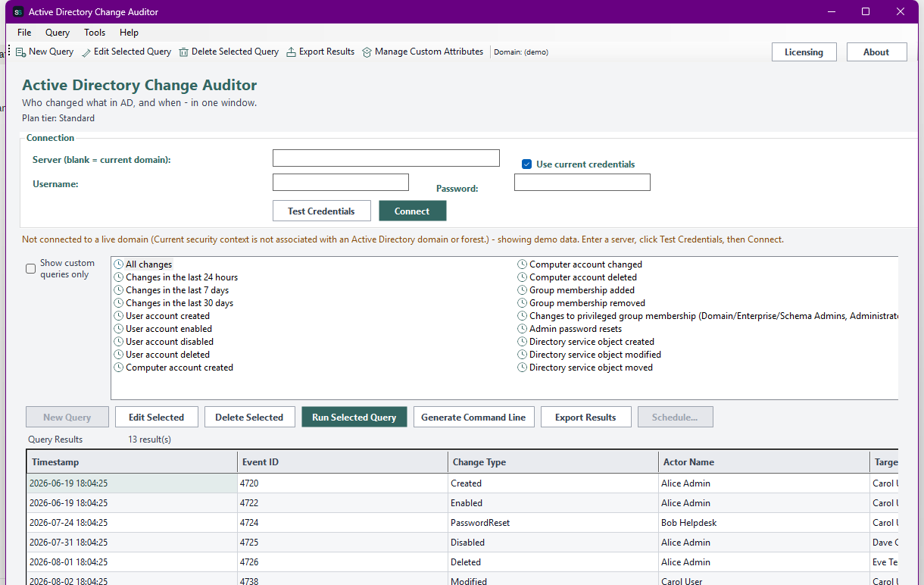Open the Query menu
Image resolution: width=924 pixels, height=585 pixels.
pos(58,33)
